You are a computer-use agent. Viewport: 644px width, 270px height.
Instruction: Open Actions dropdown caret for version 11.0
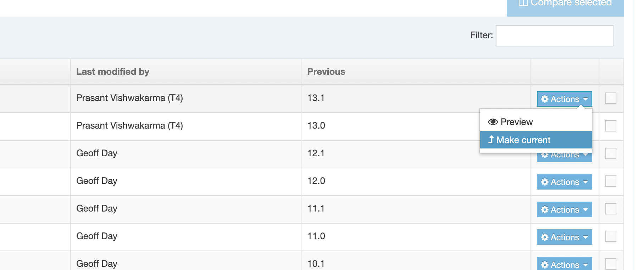[x=585, y=237]
